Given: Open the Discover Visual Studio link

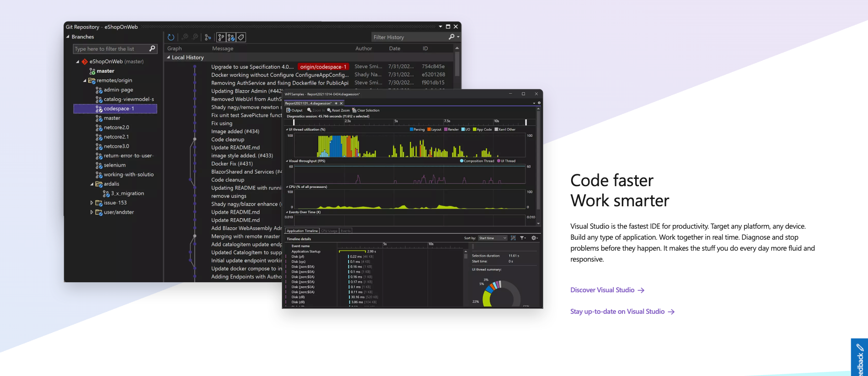Looking at the screenshot, I should pos(607,290).
